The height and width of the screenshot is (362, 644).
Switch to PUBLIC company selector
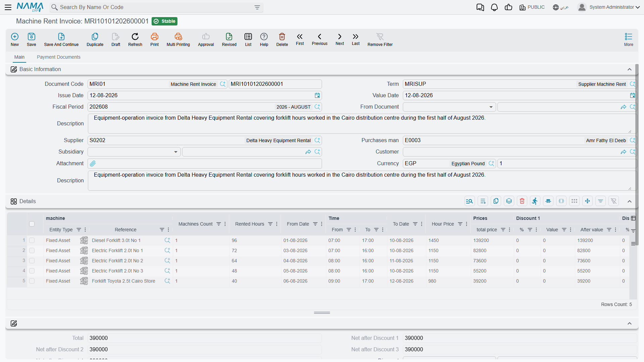[x=532, y=7]
